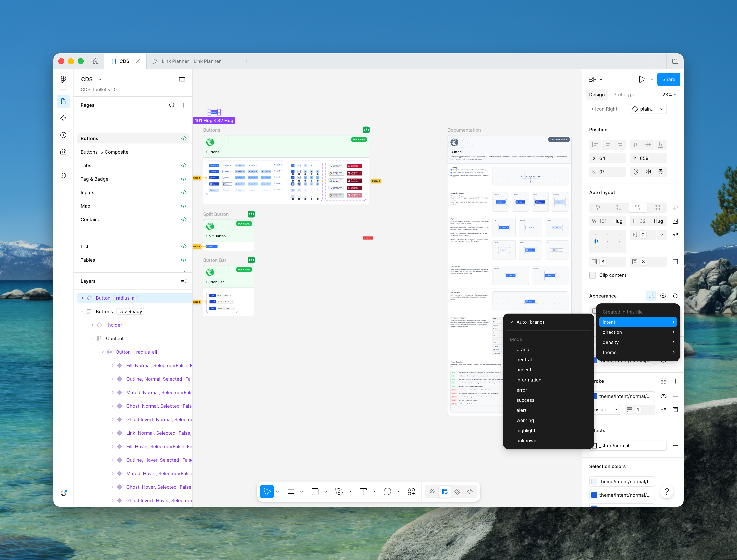Collapse all layers using the Layers header icon
Viewport: 737px width, 560px height.
184,281
